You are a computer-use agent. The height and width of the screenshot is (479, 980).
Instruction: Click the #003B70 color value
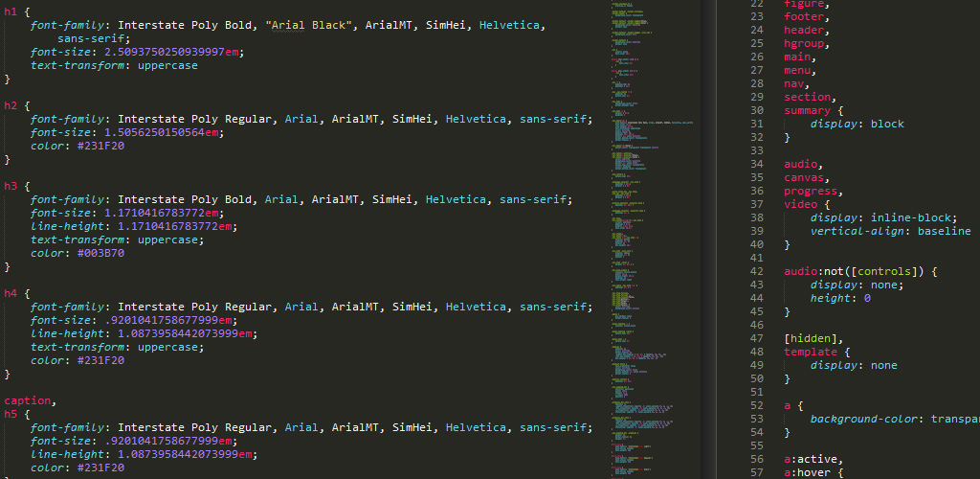pyautogui.click(x=99, y=253)
